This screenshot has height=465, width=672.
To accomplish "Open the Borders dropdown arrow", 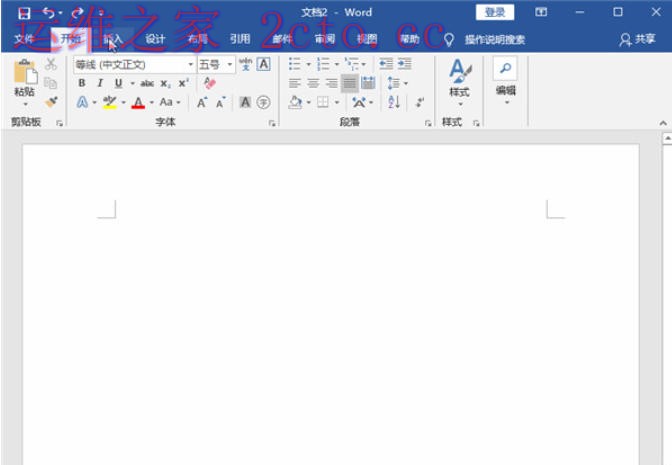I will pyautogui.click(x=337, y=102).
